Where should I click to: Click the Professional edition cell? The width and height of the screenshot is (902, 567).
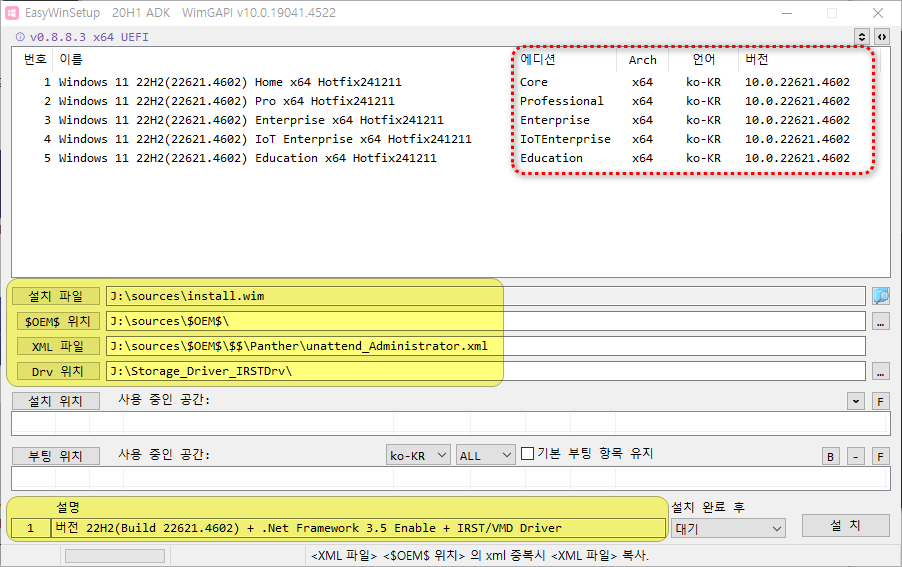[561, 101]
